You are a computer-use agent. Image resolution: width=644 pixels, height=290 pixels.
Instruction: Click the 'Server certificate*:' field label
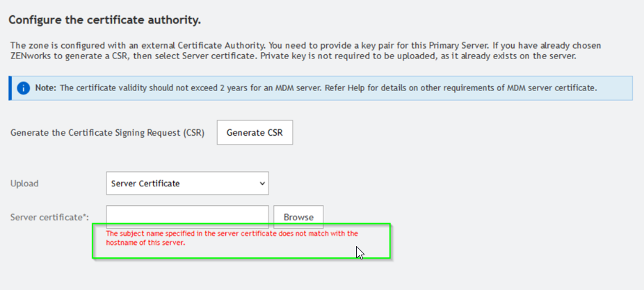(x=50, y=217)
